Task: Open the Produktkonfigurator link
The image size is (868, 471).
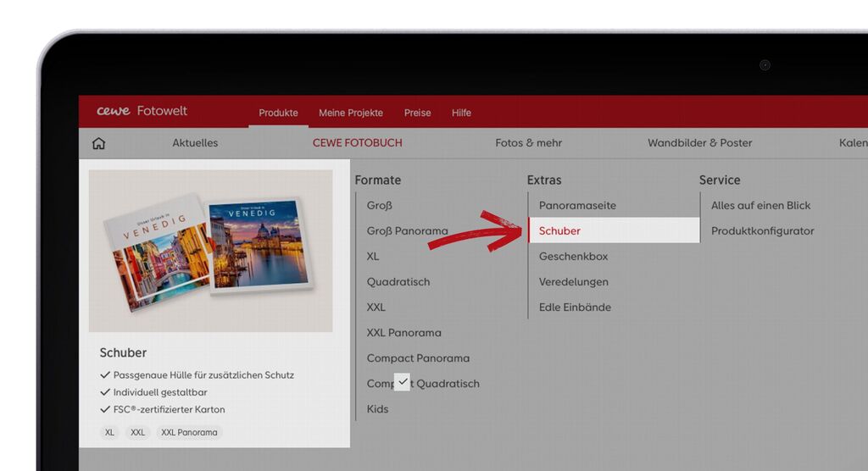Action: point(762,230)
